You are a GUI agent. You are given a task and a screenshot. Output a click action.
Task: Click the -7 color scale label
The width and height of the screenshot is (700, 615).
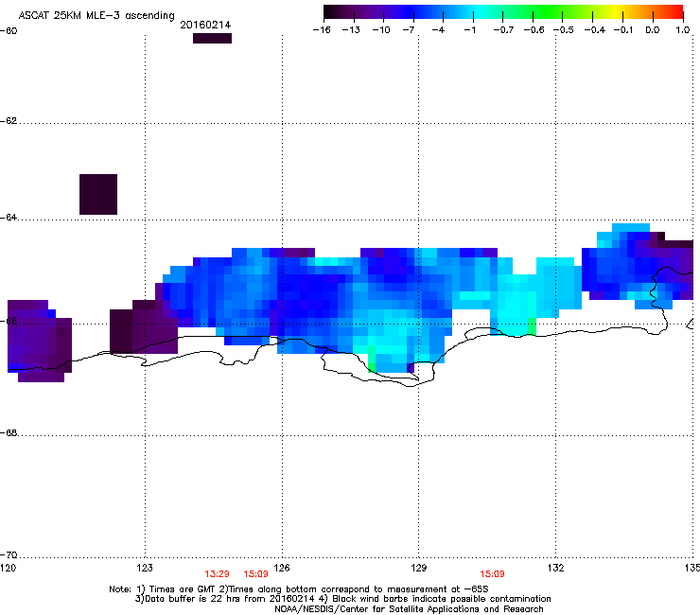click(x=409, y=30)
